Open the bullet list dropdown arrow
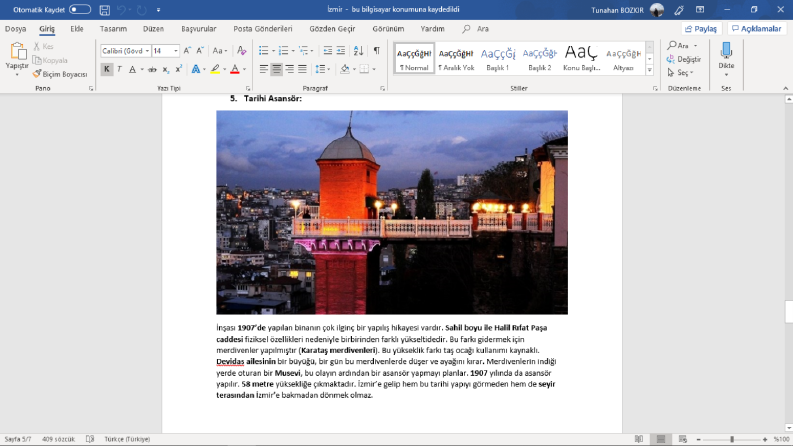This screenshot has height=446, width=793. (x=273, y=51)
